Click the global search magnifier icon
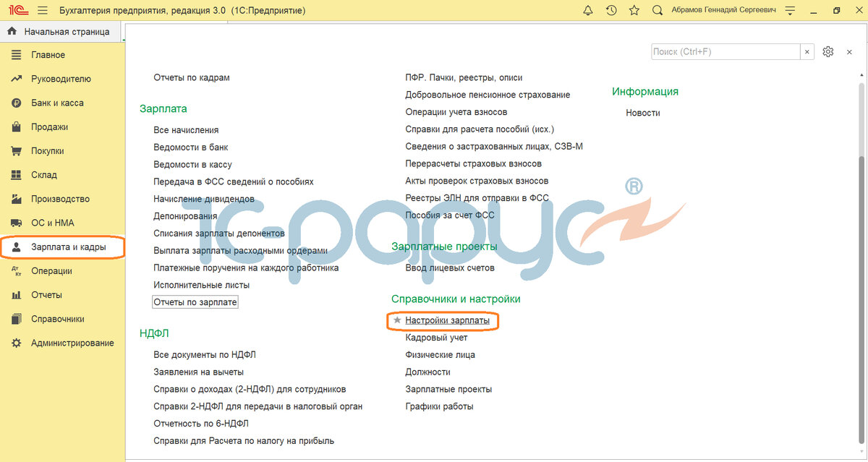The width and height of the screenshot is (868, 462). pos(658,11)
